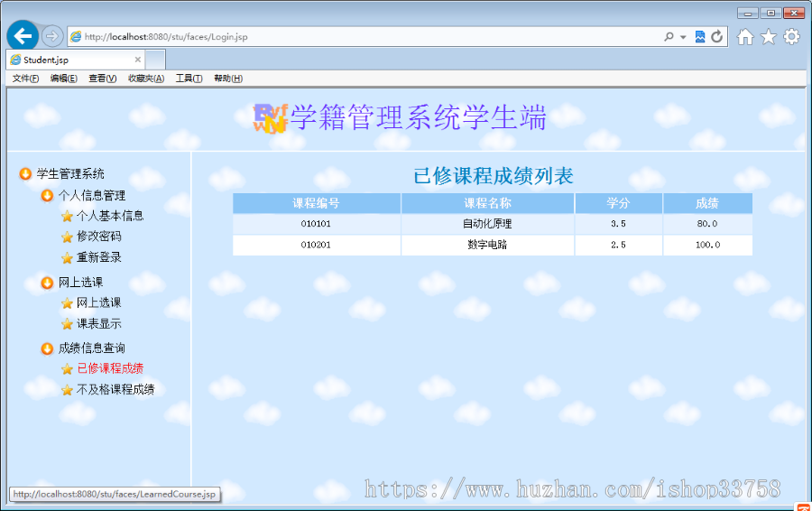Close the Student.jsp tab

click(x=138, y=60)
